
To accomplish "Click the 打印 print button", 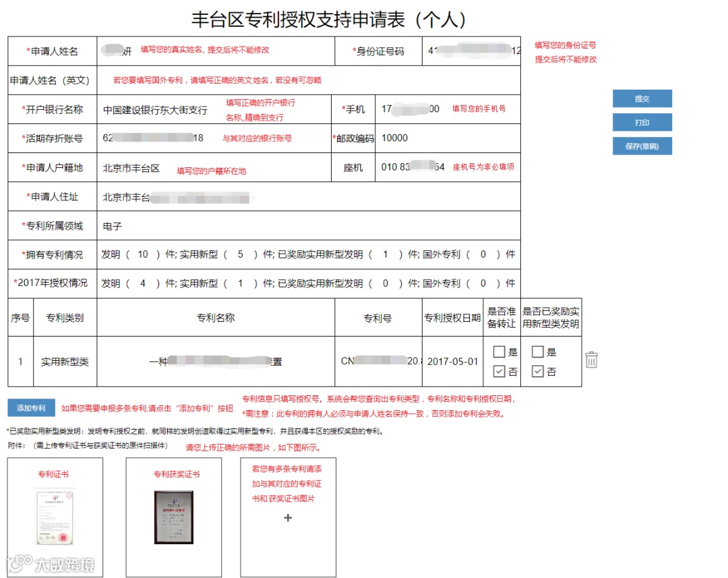I will (x=642, y=122).
